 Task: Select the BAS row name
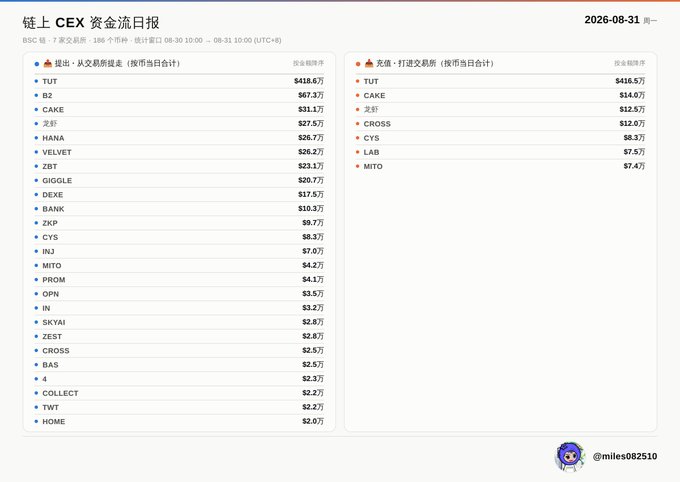(x=50, y=365)
